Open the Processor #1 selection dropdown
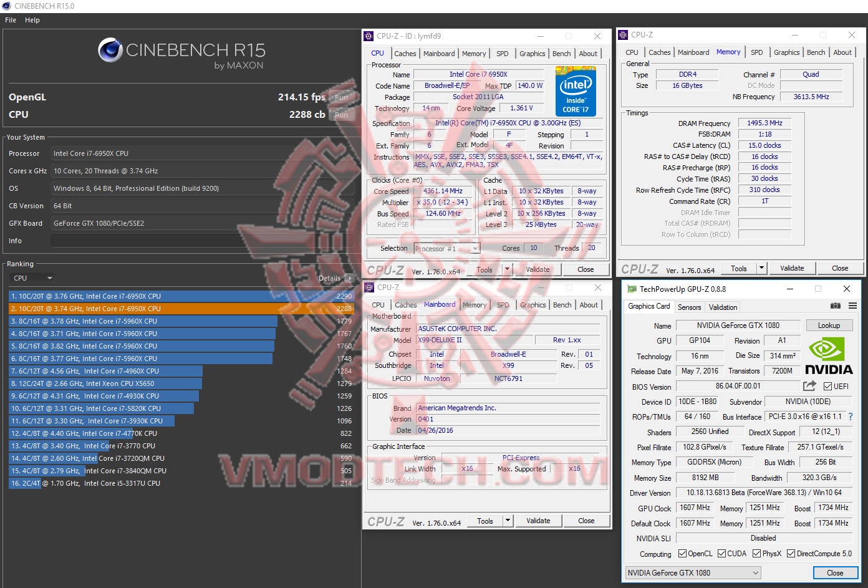The width and height of the screenshot is (868, 588). point(447,248)
